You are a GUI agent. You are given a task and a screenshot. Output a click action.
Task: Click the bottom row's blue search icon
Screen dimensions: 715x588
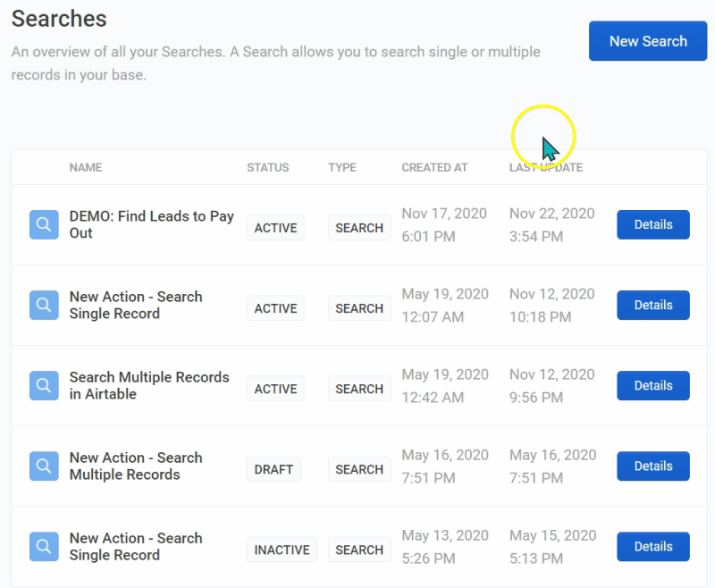[44, 546]
